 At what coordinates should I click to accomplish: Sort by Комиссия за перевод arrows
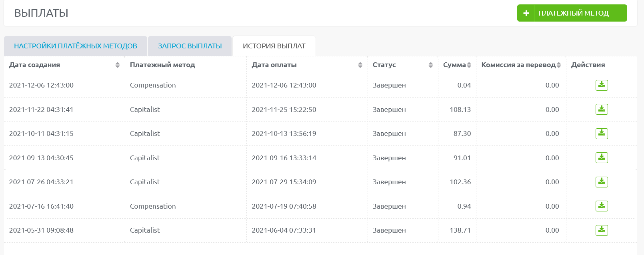(559, 65)
